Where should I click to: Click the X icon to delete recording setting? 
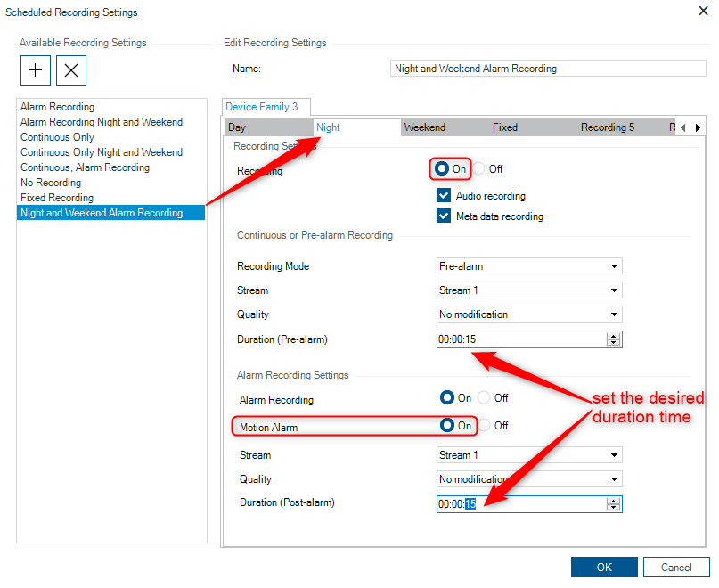pos(71,69)
